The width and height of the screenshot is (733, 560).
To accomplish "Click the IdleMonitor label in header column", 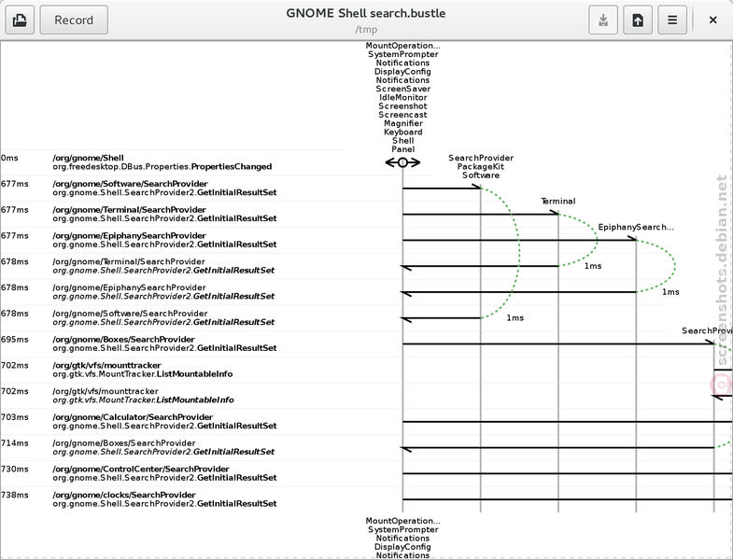I will pyautogui.click(x=403, y=98).
